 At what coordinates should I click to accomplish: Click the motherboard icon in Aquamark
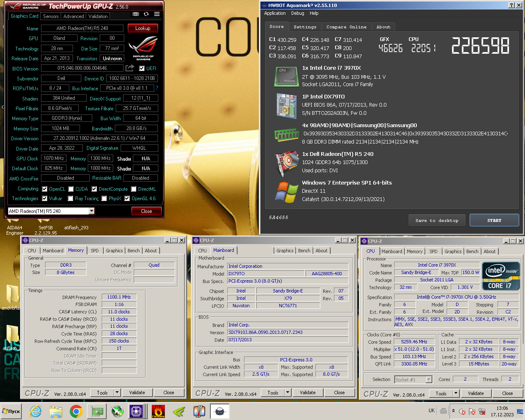coord(286,105)
